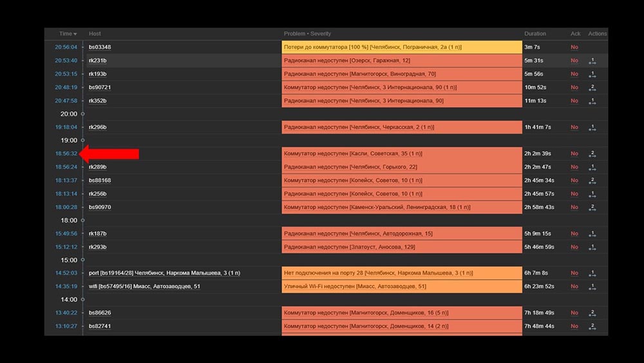Image resolution: width=644 pixels, height=363 pixels.
Task: Open actions icon for host rk256b
Action: click(592, 194)
